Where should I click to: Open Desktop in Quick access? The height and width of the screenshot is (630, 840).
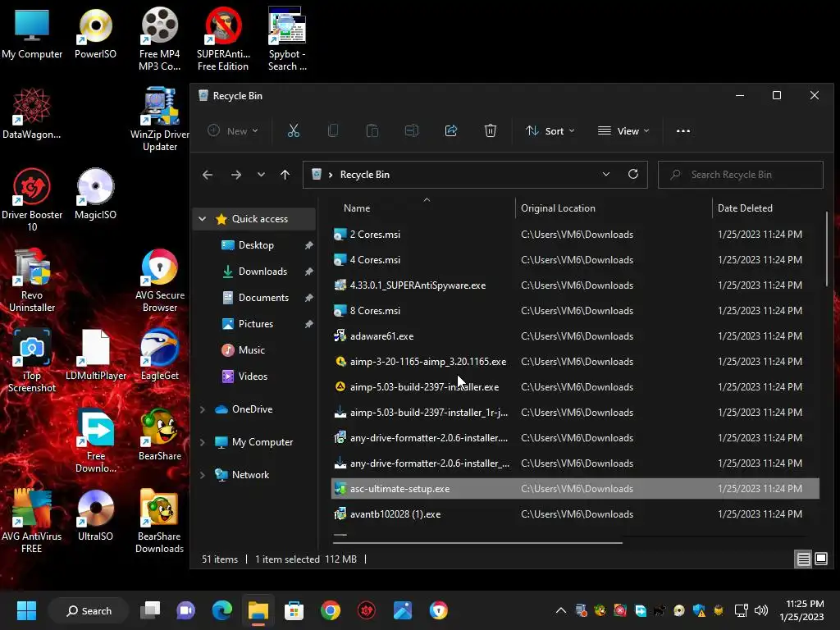click(x=256, y=244)
